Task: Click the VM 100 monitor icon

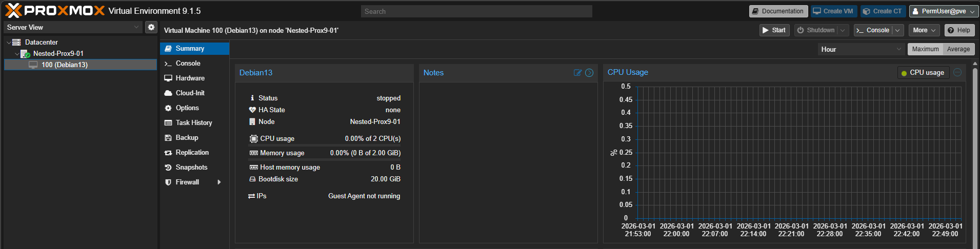Action: click(x=33, y=65)
